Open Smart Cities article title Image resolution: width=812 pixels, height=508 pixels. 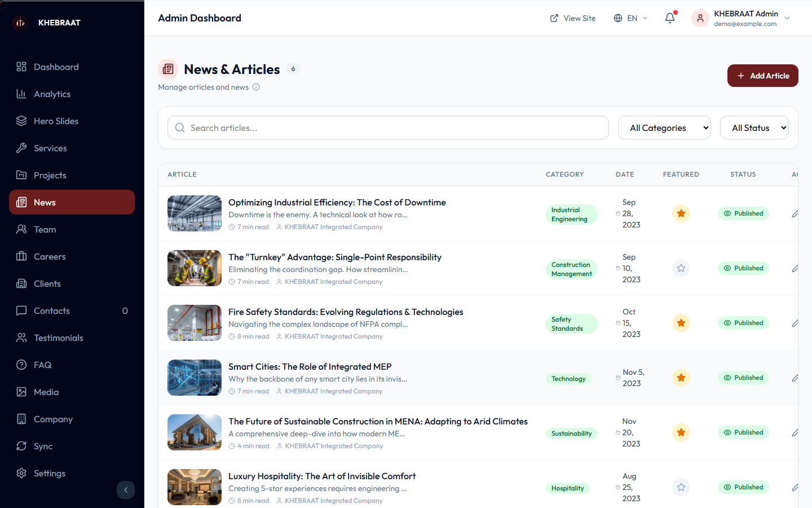point(310,366)
